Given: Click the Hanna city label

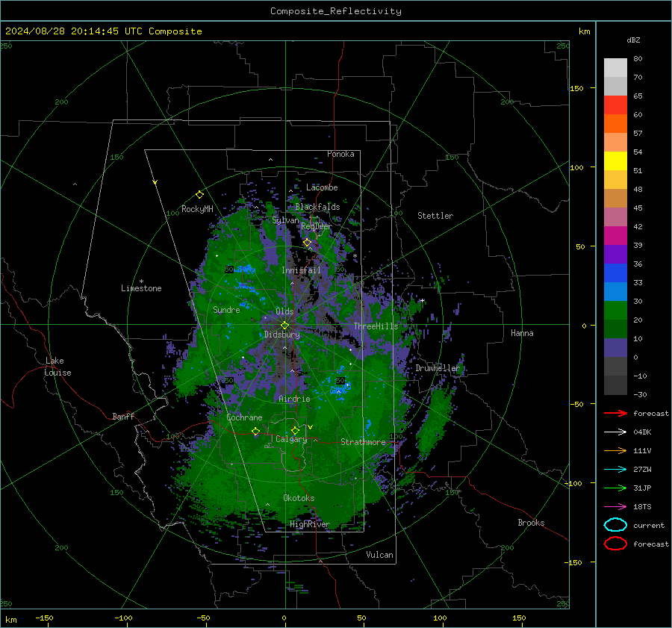Looking at the screenshot, I should click(522, 333).
